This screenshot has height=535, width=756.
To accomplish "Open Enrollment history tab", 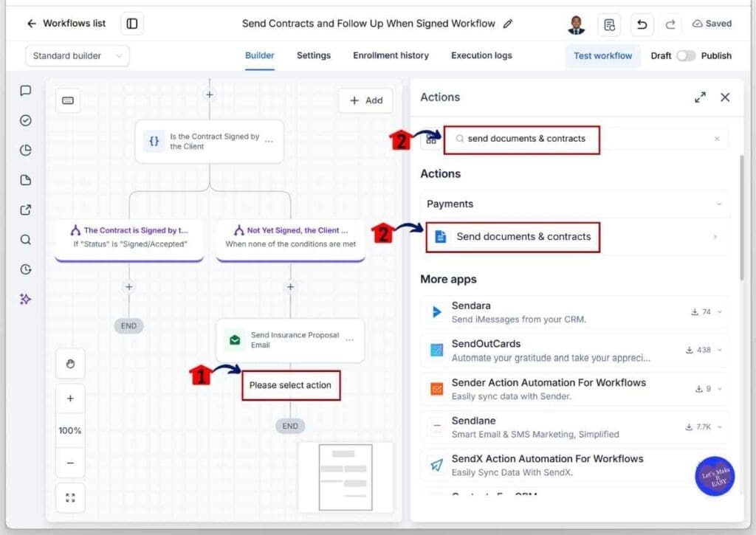I will [391, 55].
